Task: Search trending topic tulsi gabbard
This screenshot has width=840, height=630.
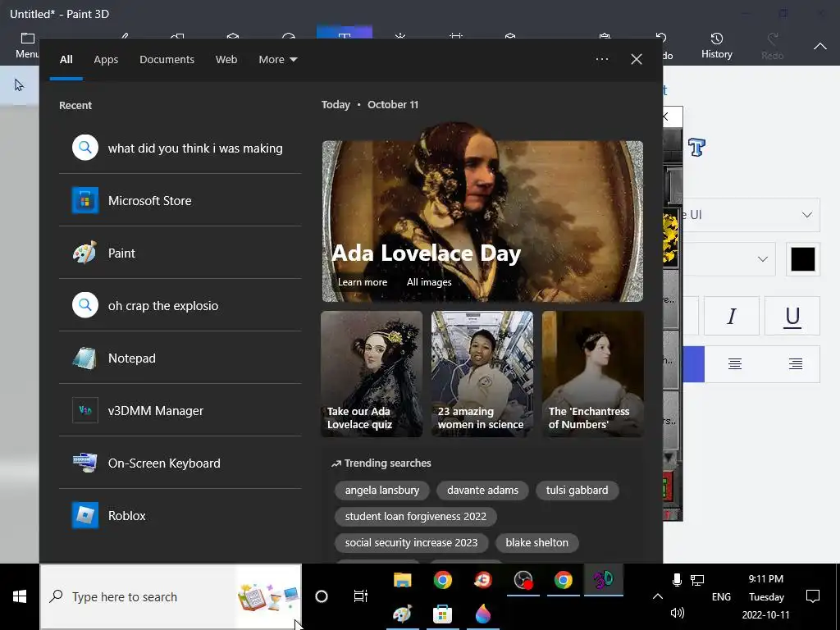Action: [x=577, y=491]
